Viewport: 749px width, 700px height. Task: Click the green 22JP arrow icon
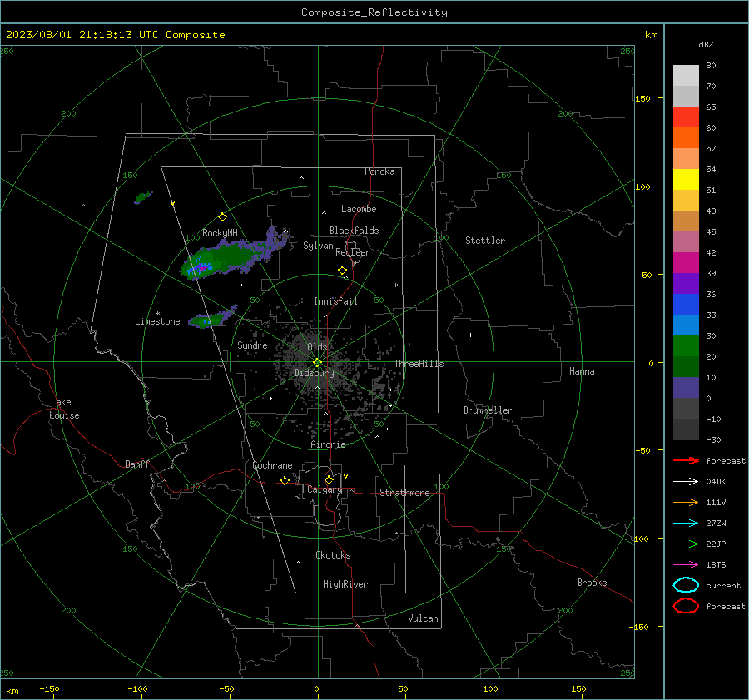pos(686,544)
